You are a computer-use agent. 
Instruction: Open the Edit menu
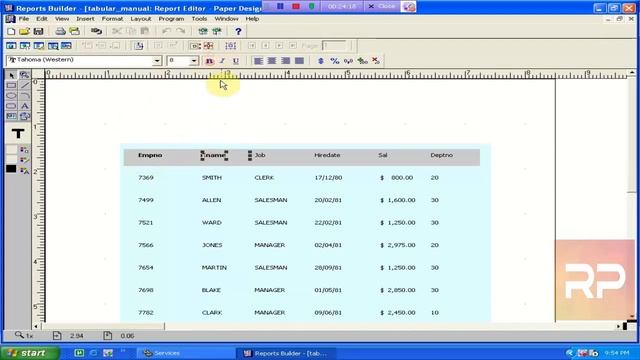pos(42,19)
